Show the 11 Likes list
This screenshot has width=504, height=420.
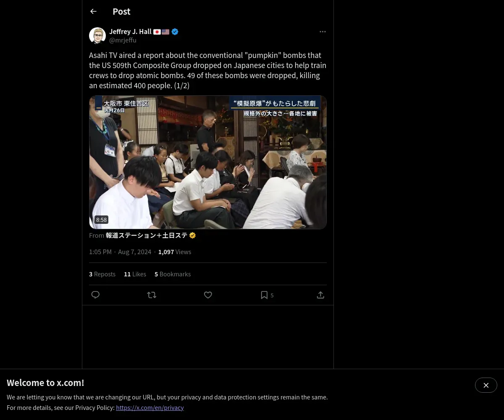click(135, 274)
